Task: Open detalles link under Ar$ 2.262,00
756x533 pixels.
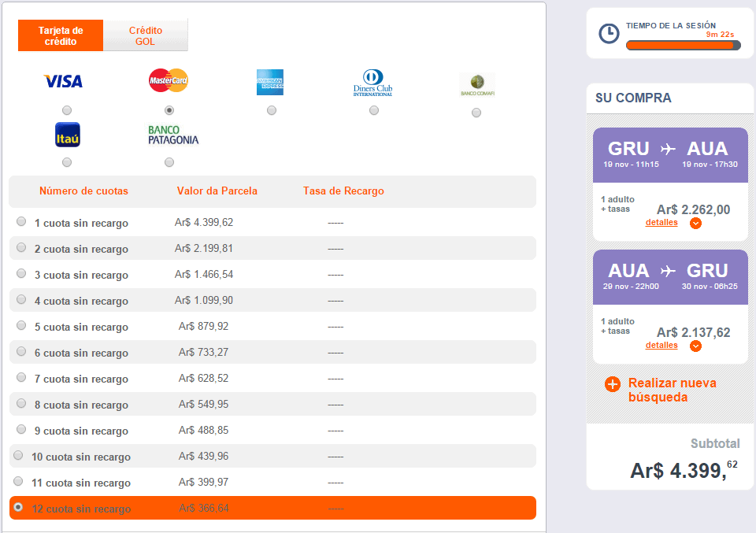Action: point(661,222)
